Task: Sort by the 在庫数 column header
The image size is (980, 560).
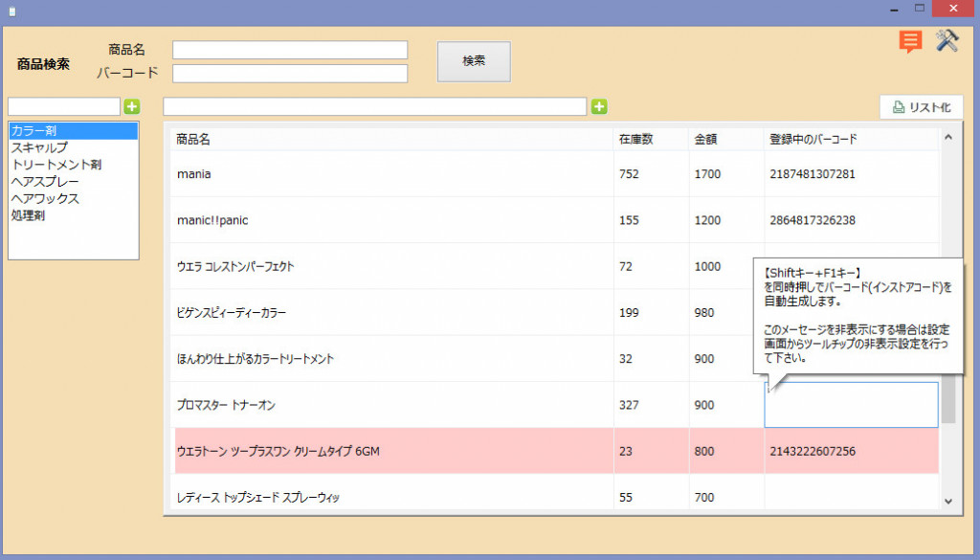Action: pyautogui.click(x=651, y=139)
